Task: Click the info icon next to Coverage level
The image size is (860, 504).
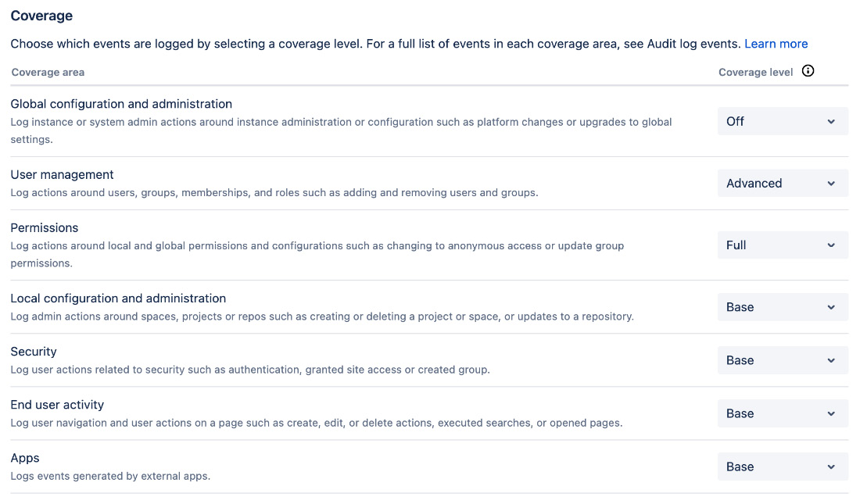Action: 808,70
